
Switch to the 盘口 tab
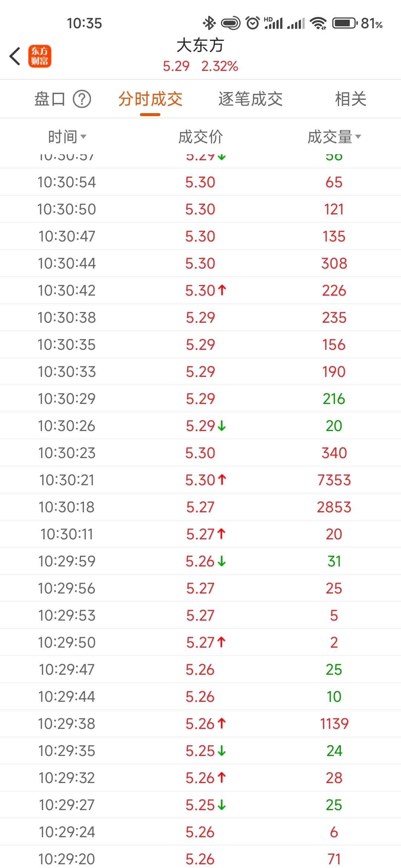pos(50,99)
